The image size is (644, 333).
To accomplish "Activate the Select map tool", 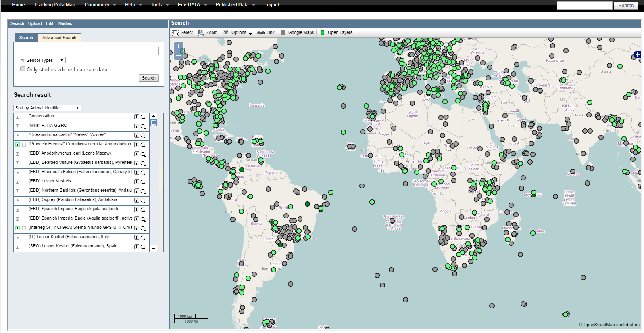I will [x=183, y=32].
